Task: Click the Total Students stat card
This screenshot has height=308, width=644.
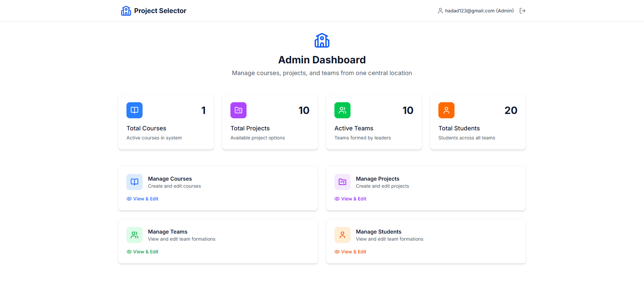Action: 478,122
